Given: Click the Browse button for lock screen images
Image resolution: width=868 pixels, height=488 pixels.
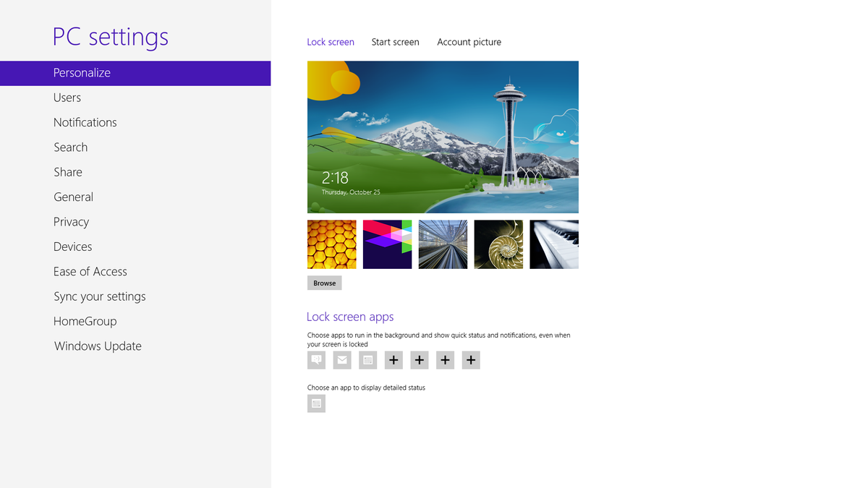Looking at the screenshot, I should 324,283.
